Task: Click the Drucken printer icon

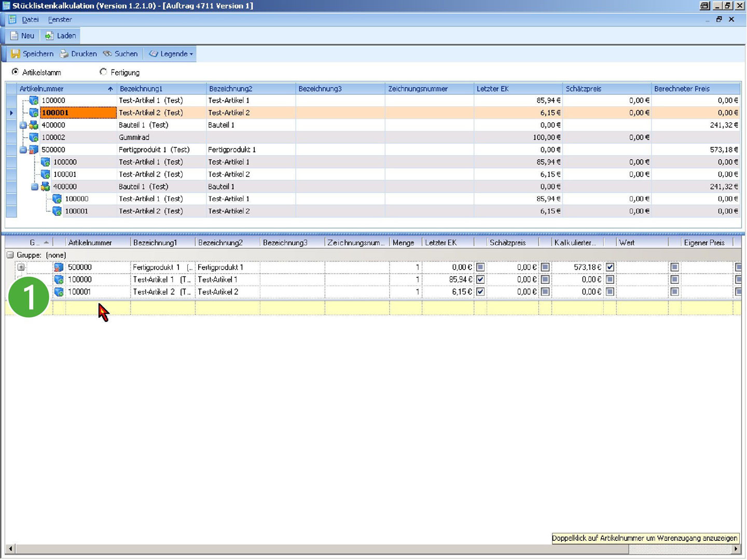Action: coord(64,54)
